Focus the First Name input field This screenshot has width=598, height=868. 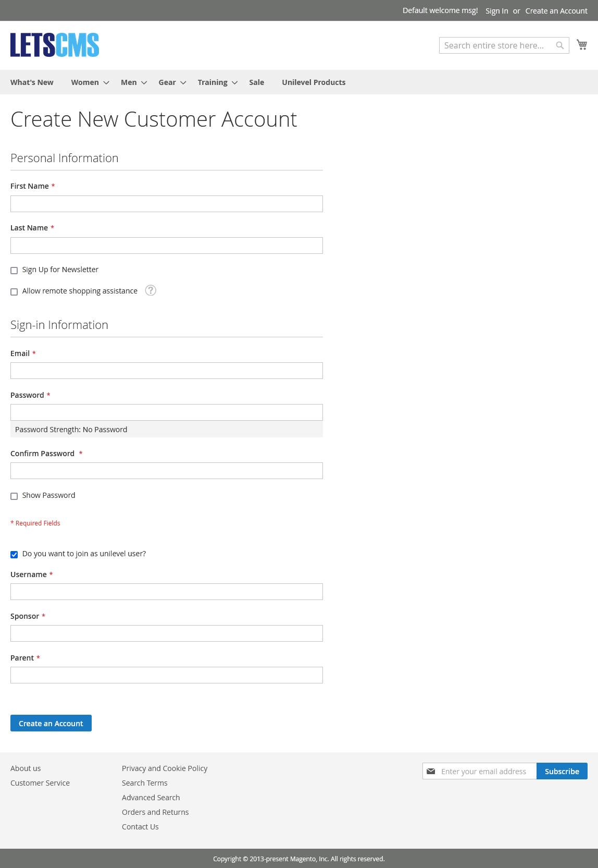point(167,204)
